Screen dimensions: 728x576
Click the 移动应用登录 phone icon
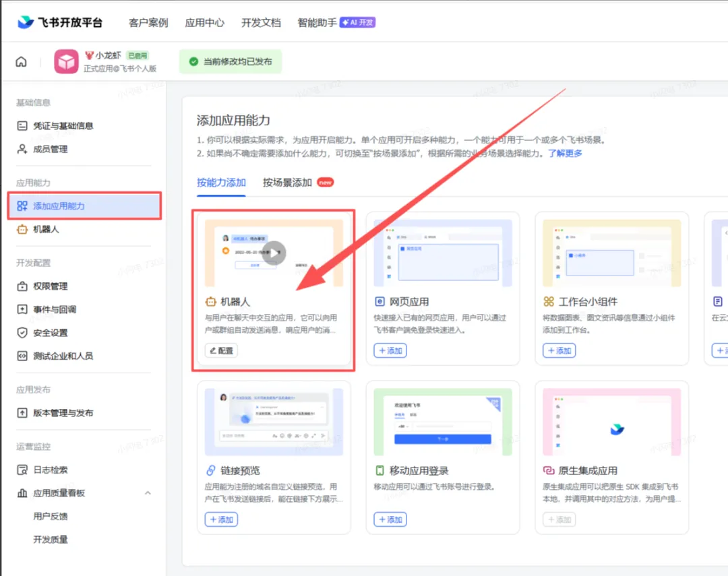(380, 471)
